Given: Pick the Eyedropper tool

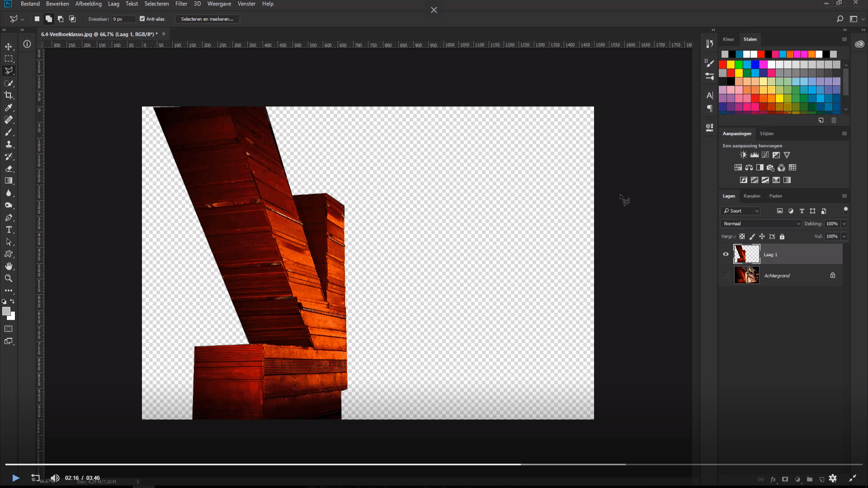Looking at the screenshot, I should pos(9,108).
